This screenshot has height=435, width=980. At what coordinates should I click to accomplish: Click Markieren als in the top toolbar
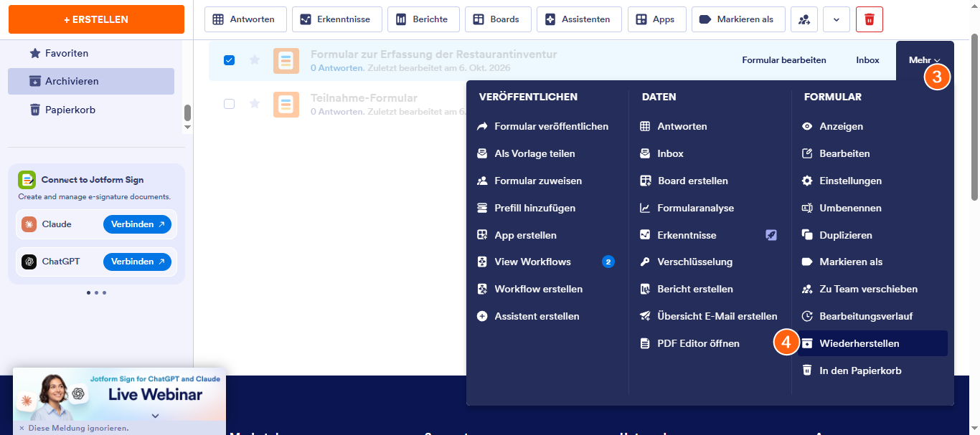click(738, 19)
